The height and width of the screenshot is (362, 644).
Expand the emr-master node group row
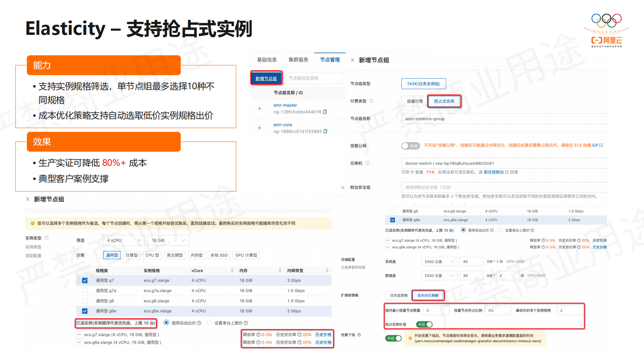(259, 109)
